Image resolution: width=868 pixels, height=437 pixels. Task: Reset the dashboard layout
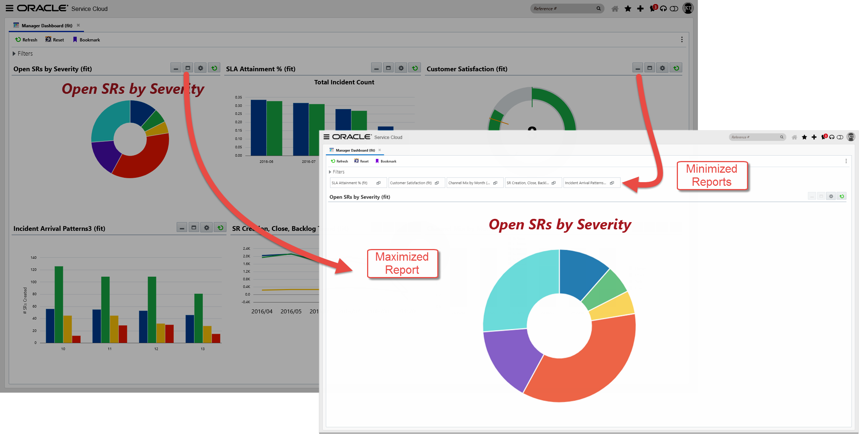tap(54, 40)
